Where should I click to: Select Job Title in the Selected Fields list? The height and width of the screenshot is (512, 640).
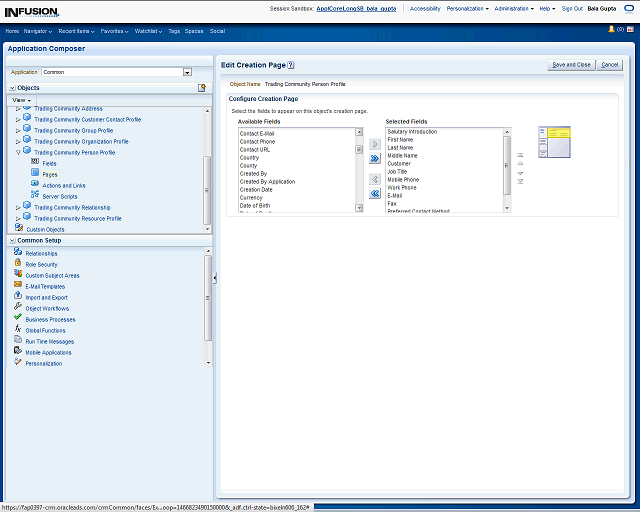click(397, 171)
